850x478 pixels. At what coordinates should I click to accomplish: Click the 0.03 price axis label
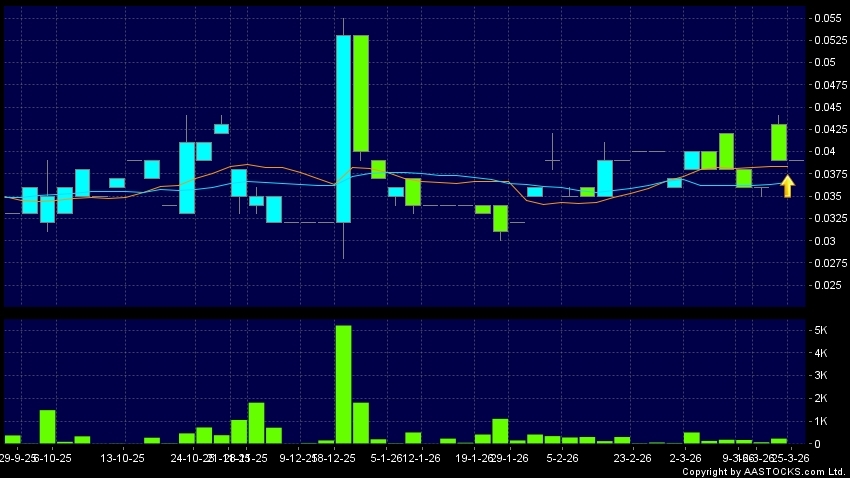pyautogui.click(x=824, y=241)
